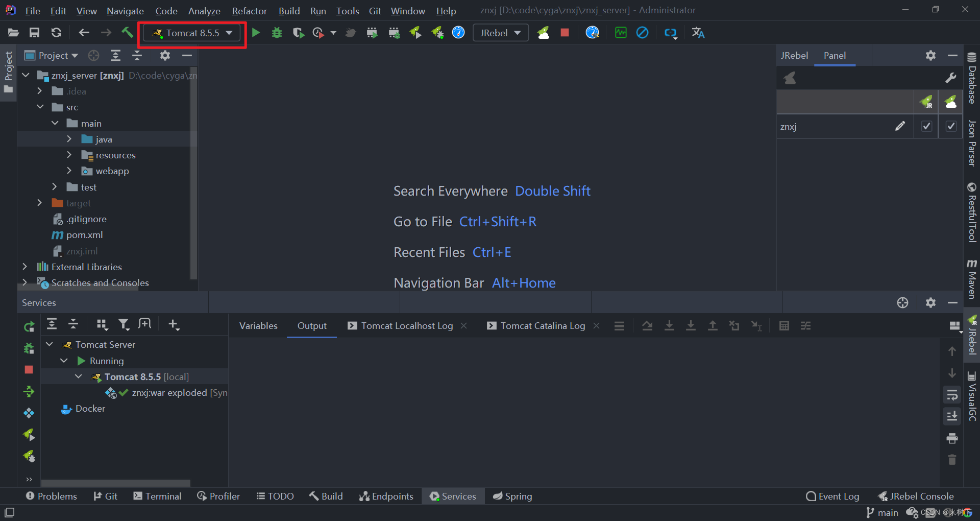This screenshot has width=980, height=521.
Task: Switch to the Variables tab
Action: (258, 325)
